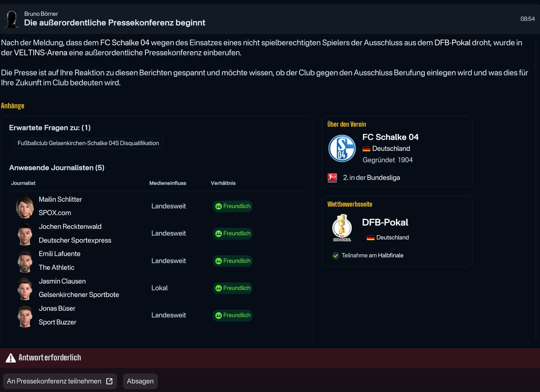
Task: Click Emili Lafuente's portrait
Action: pyautogui.click(x=25, y=261)
